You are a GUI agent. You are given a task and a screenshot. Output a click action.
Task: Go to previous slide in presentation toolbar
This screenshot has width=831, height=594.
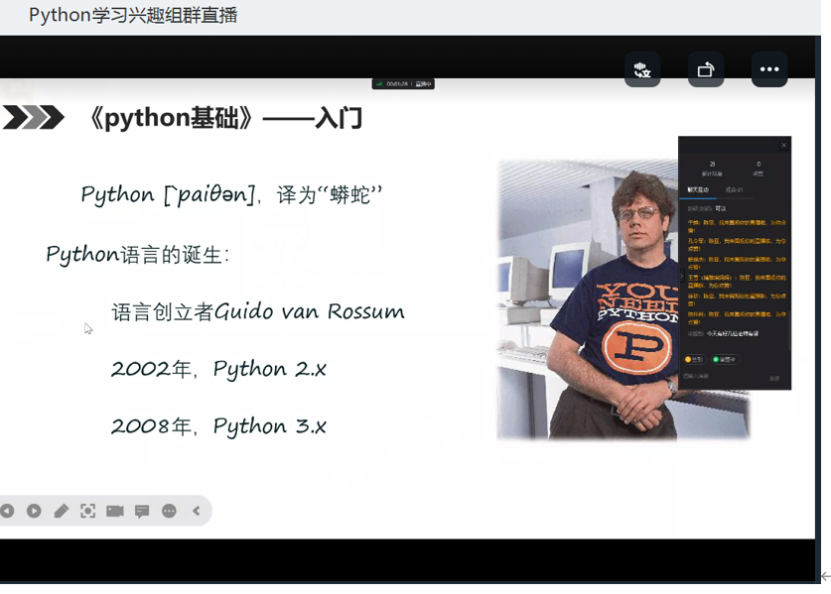click(7, 511)
